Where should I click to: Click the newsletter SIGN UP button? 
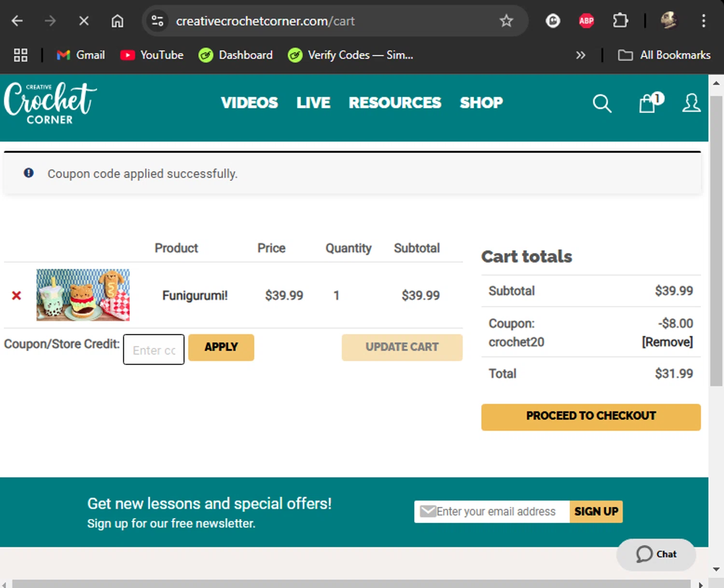596,511
